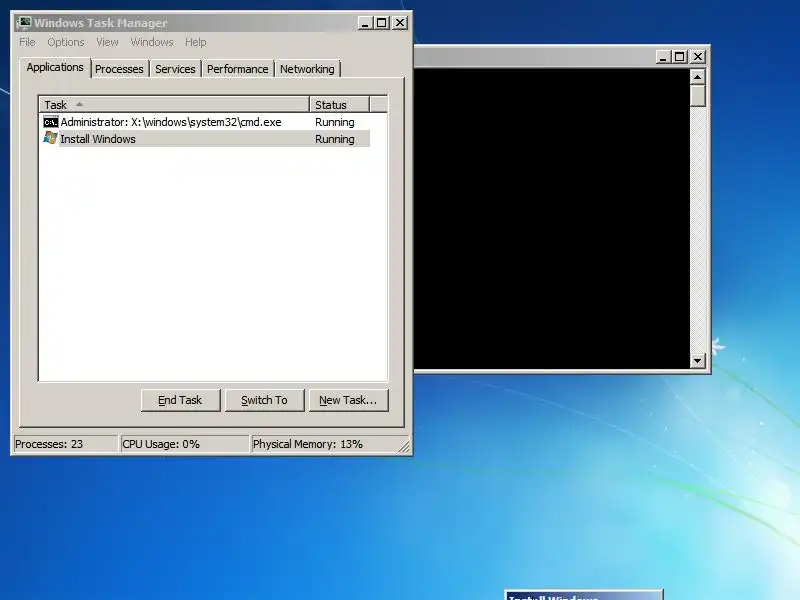This screenshot has height=600, width=800.
Task: Click the End Task button
Action: click(181, 401)
